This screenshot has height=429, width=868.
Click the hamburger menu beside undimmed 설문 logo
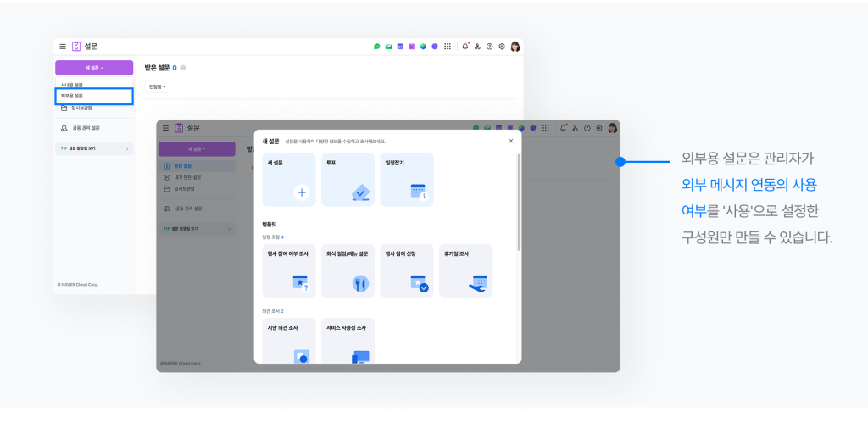62,47
